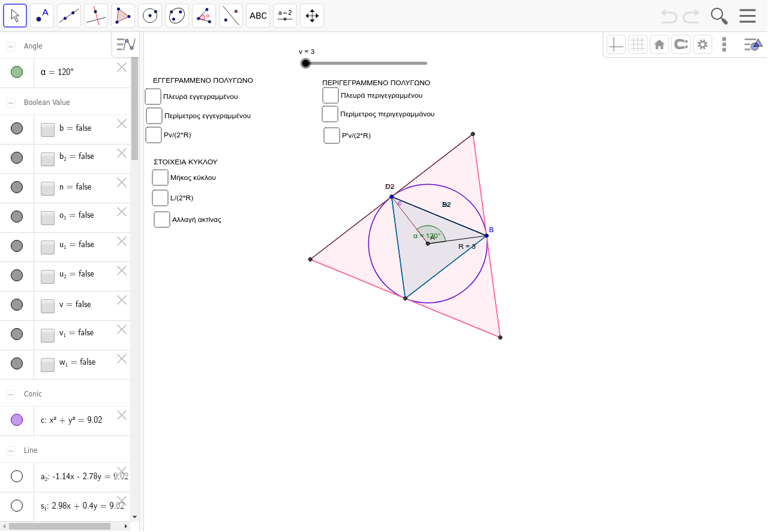
Task: Click the Undo arrow
Action: [x=669, y=16]
